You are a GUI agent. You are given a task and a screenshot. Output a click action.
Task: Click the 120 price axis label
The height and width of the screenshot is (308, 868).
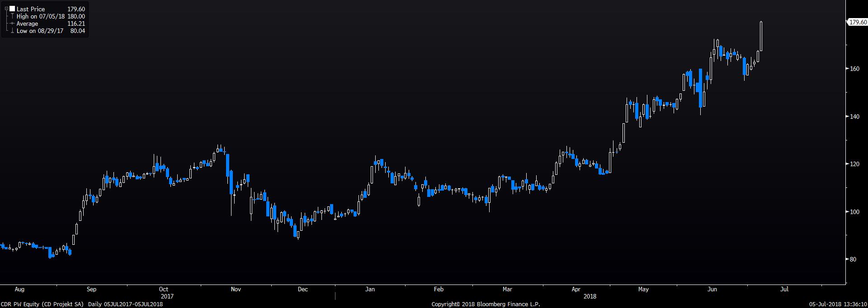[854, 164]
